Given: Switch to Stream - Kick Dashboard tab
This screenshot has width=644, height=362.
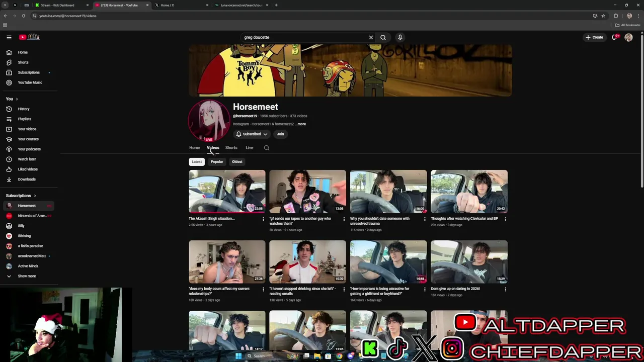Looking at the screenshot, I should 60,5.
